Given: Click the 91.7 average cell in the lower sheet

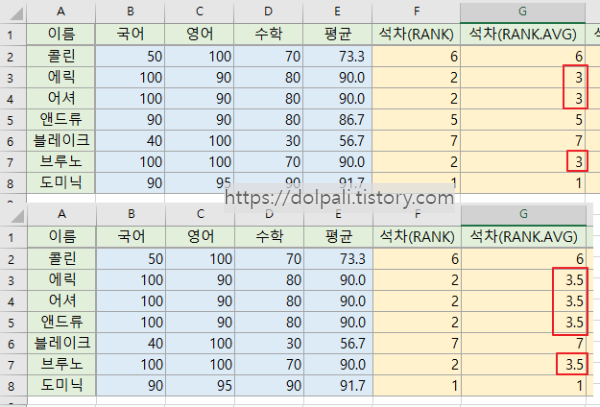Looking at the screenshot, I should tap(338, 386).
